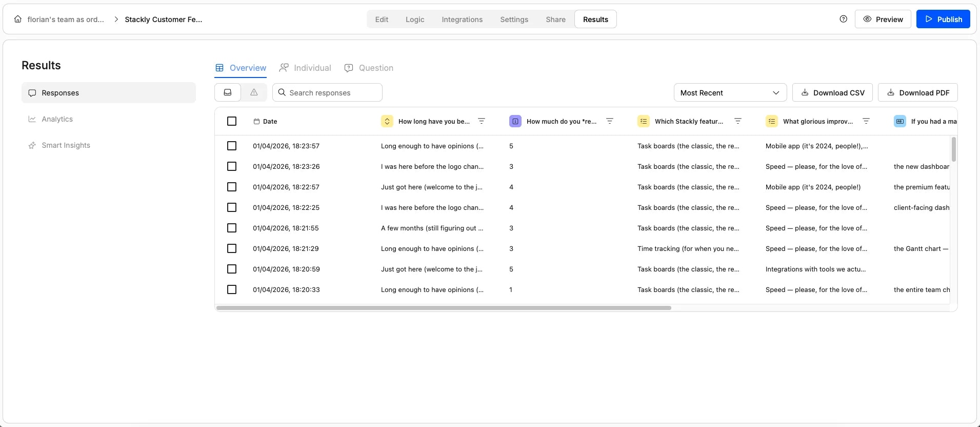This screenshot has width=980, height=427.
Task: Check the response from 18:22:57
Action: 232,187
